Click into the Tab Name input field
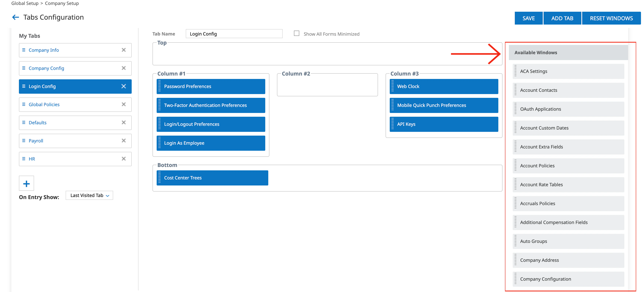Viewport: 644px width, 292px height. point(234,34)
